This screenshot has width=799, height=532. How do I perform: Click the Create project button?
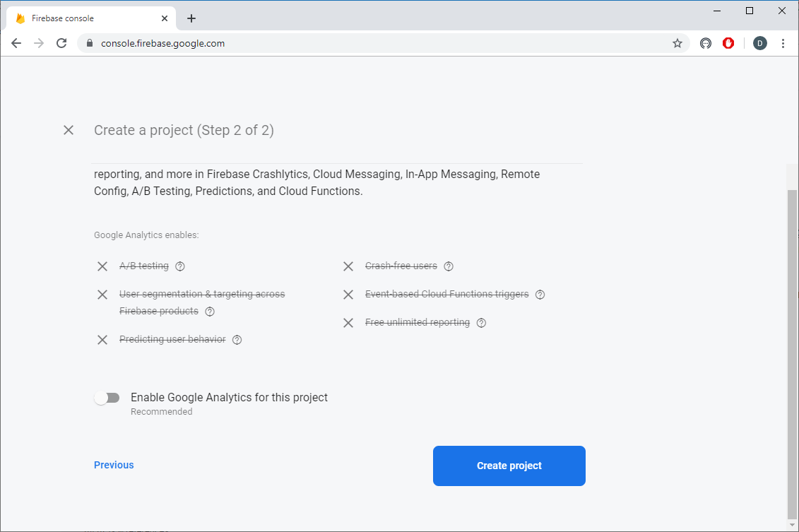509,466
